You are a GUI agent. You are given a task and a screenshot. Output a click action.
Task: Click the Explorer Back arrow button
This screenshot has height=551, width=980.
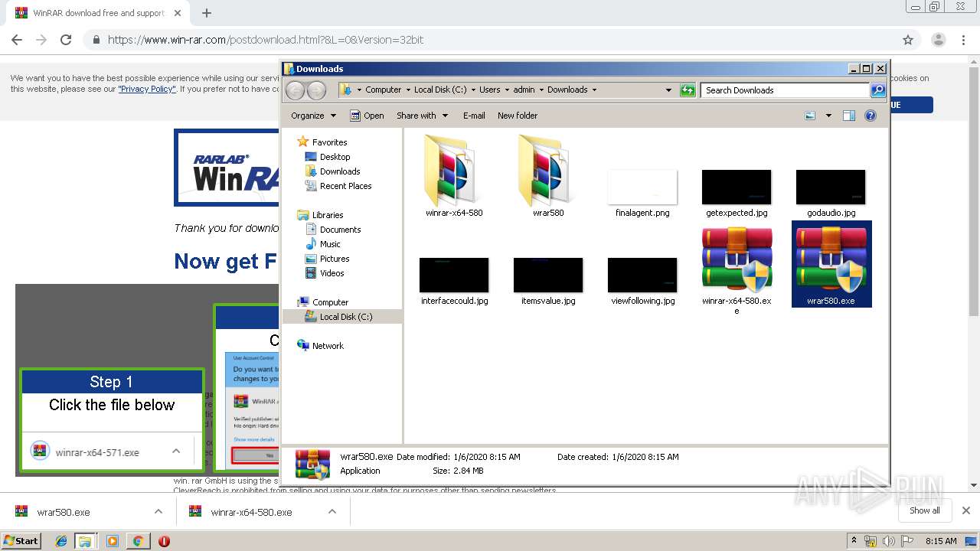point(295,90)
